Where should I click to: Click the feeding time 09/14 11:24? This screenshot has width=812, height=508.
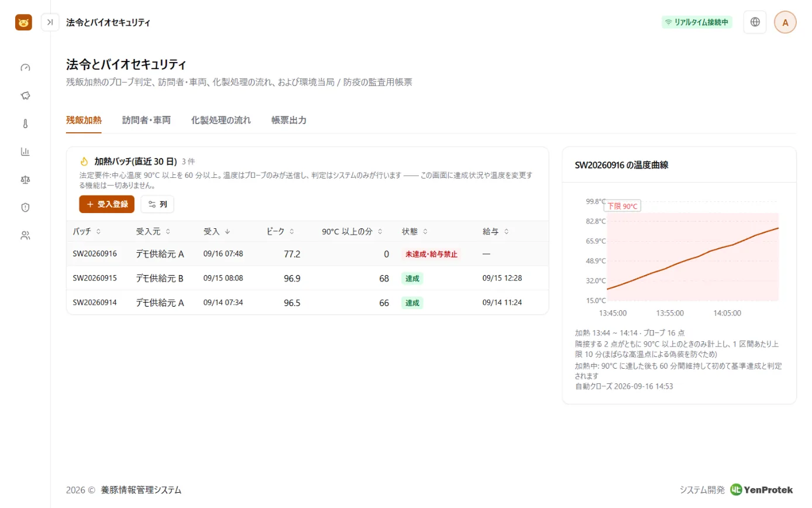coord(502,303)
